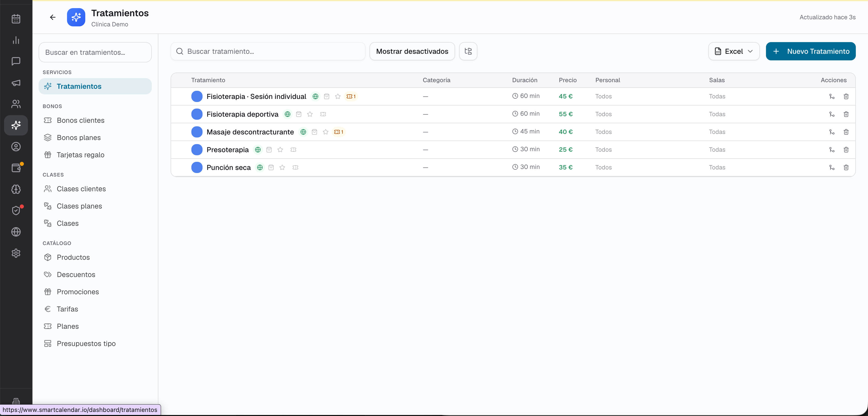Click the bono ticket badge on Masaje descontracturante
Image resolution: width=868 pixels, height=416 pixels.
coord(339,132)
